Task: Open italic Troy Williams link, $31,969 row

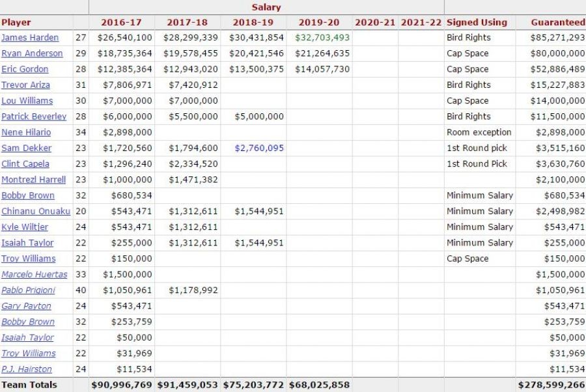Action: 29,353
